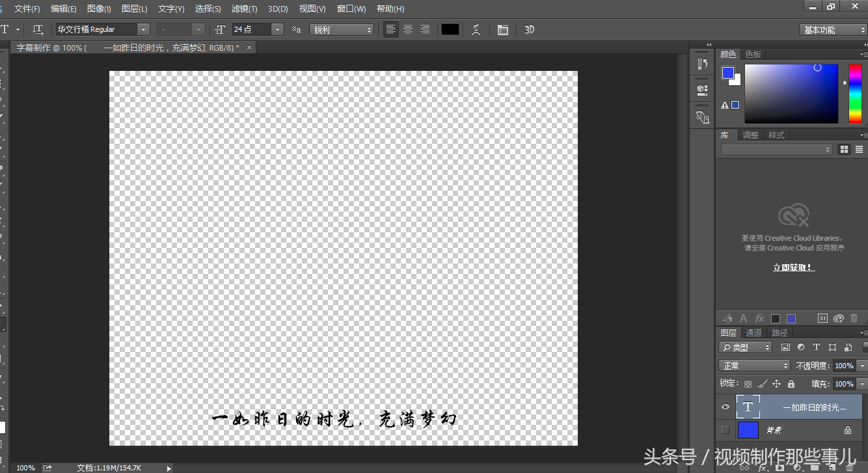Select the 背景 layer thumbnail
Screen dimensions: 868x473
point(748,430)
